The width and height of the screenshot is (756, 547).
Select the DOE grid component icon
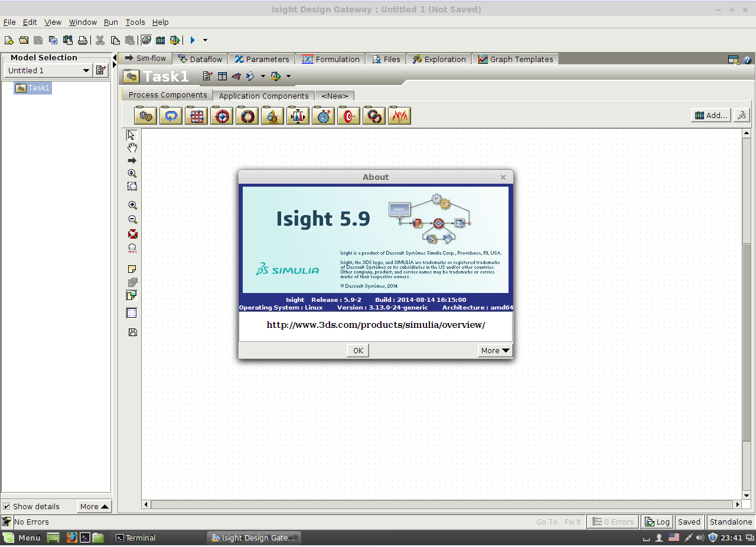tap(196, 115)
